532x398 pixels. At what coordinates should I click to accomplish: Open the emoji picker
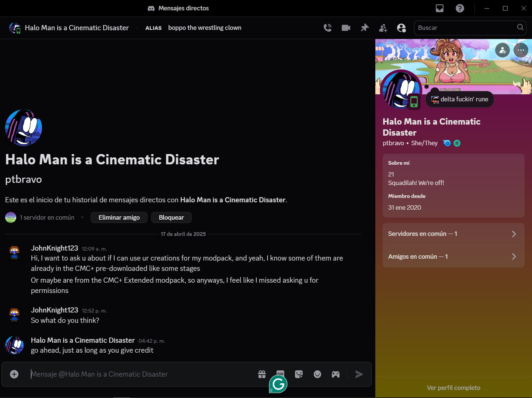tap(317, 374)
